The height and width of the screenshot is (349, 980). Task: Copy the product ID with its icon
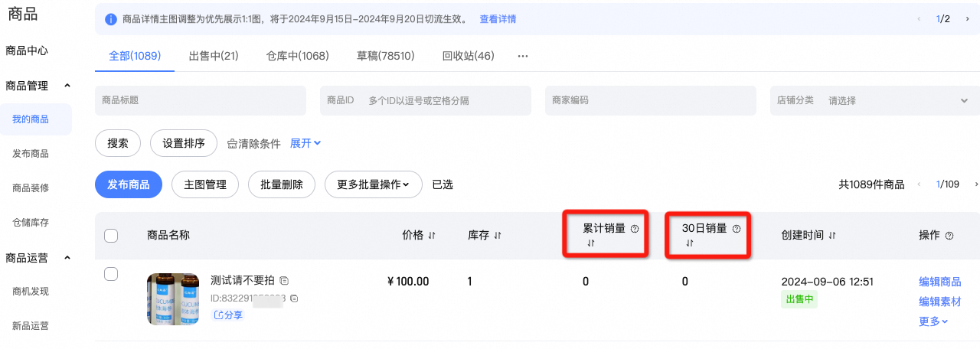(x=293, y=298)
